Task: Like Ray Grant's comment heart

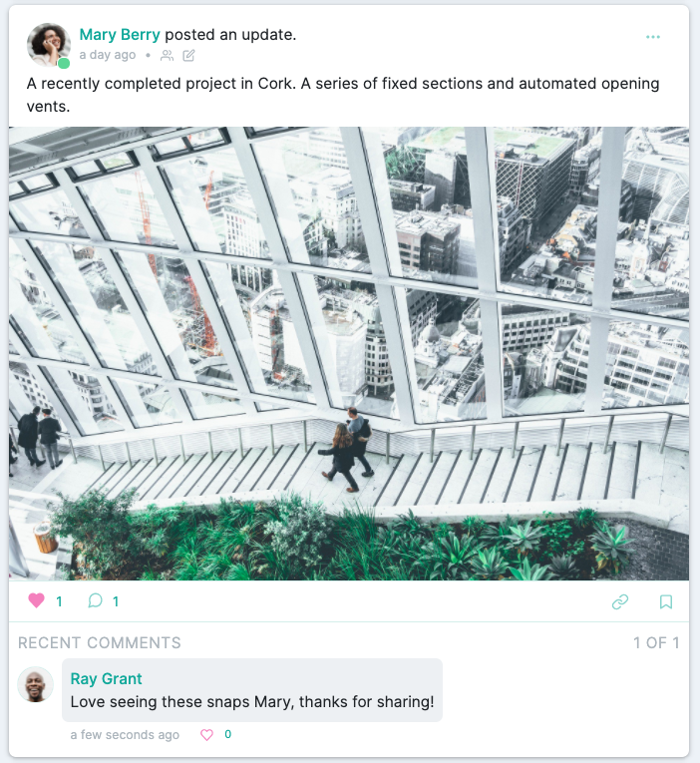Action: (x=206, y=735)
